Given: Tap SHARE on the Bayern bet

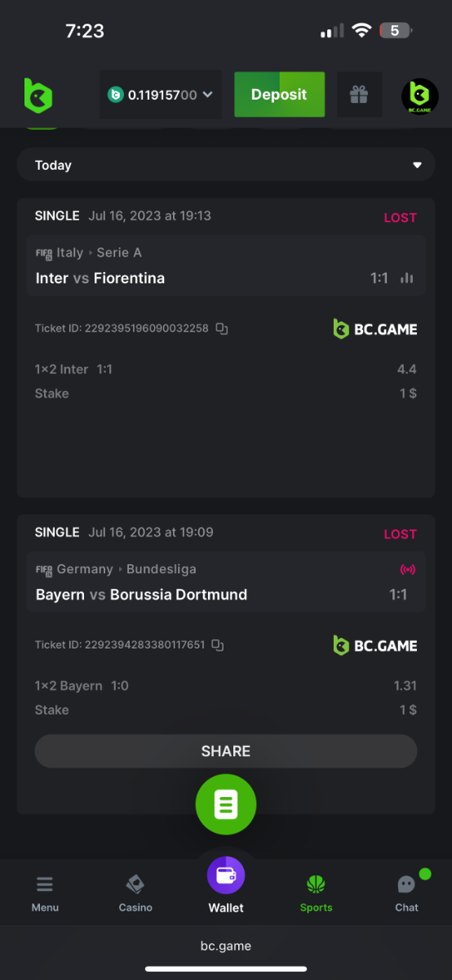Looking at the screenshot, I should pos(226,751).
